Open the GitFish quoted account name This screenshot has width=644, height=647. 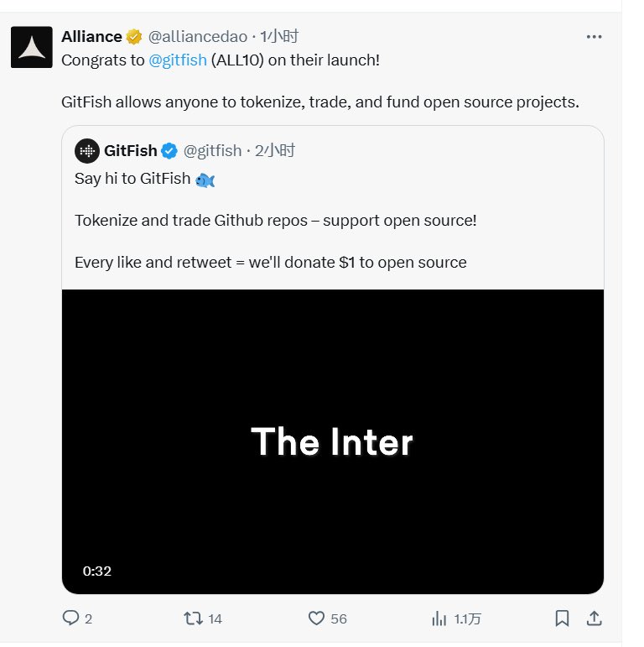[x=130, y=151]
